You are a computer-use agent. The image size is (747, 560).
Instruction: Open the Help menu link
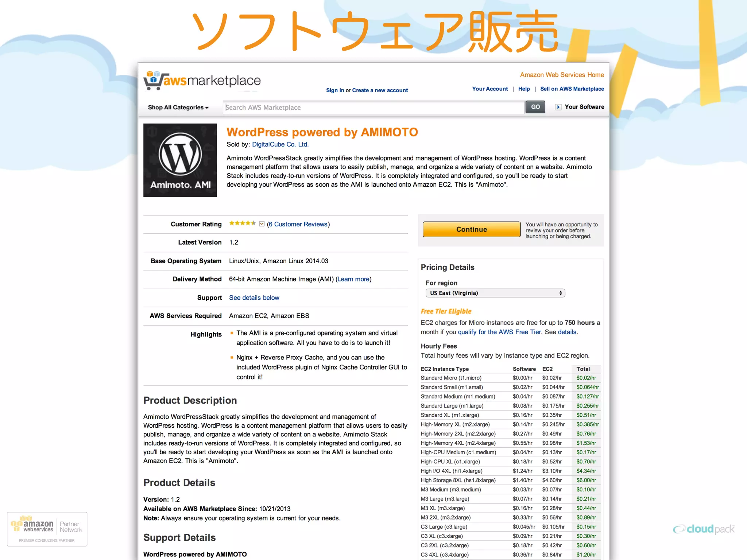524,89
